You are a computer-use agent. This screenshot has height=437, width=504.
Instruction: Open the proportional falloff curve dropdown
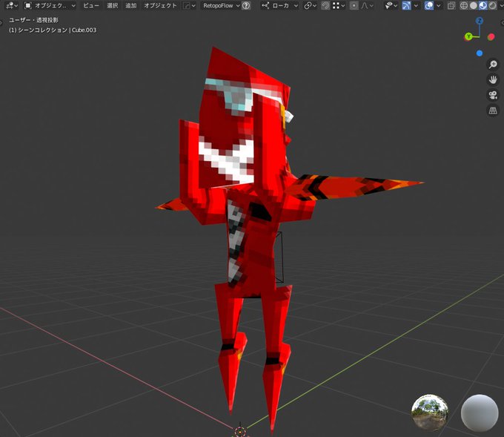coord(367,5)
